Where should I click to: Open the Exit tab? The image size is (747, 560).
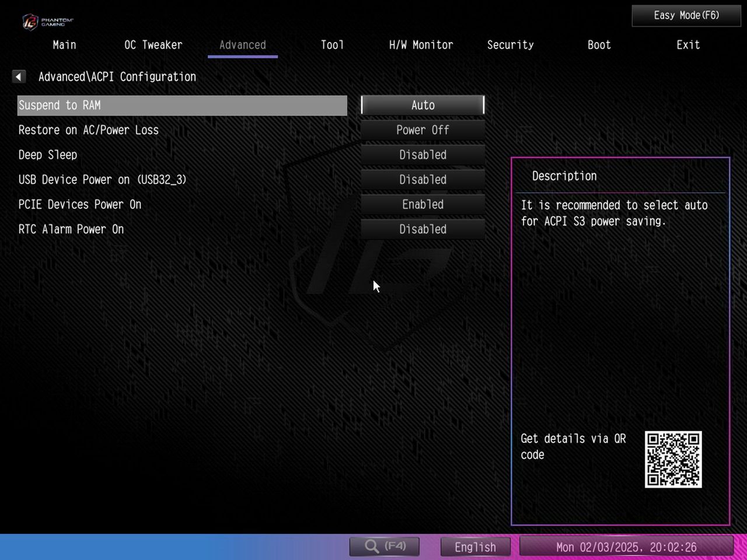coord(688,45)
